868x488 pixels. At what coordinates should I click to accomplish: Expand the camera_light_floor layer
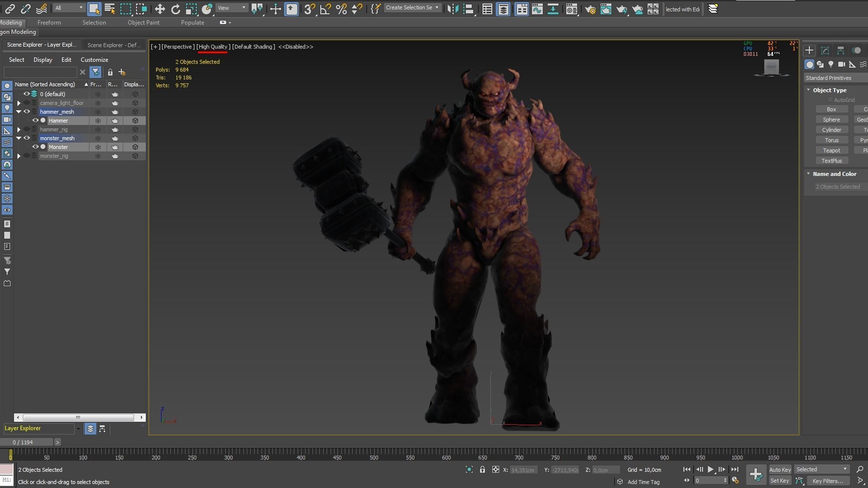(x=19, y=103)
